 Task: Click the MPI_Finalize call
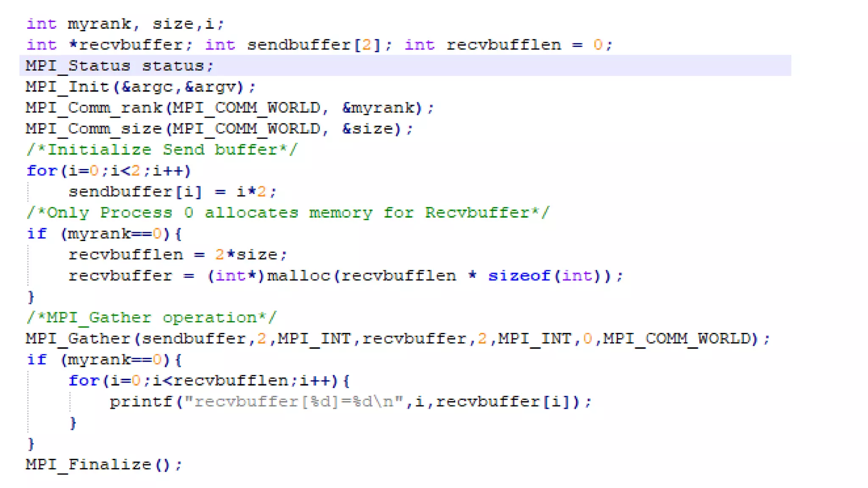(x=103, y=465)
